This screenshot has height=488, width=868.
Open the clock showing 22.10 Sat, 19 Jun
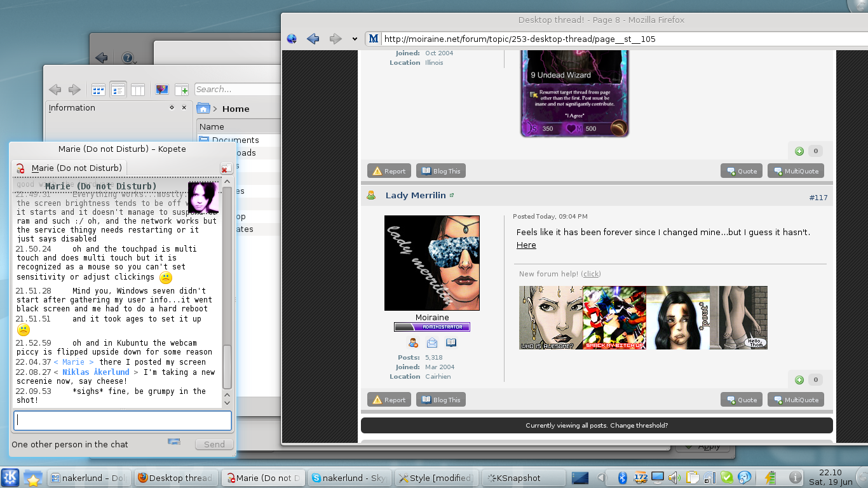click(x=831, y=477)
